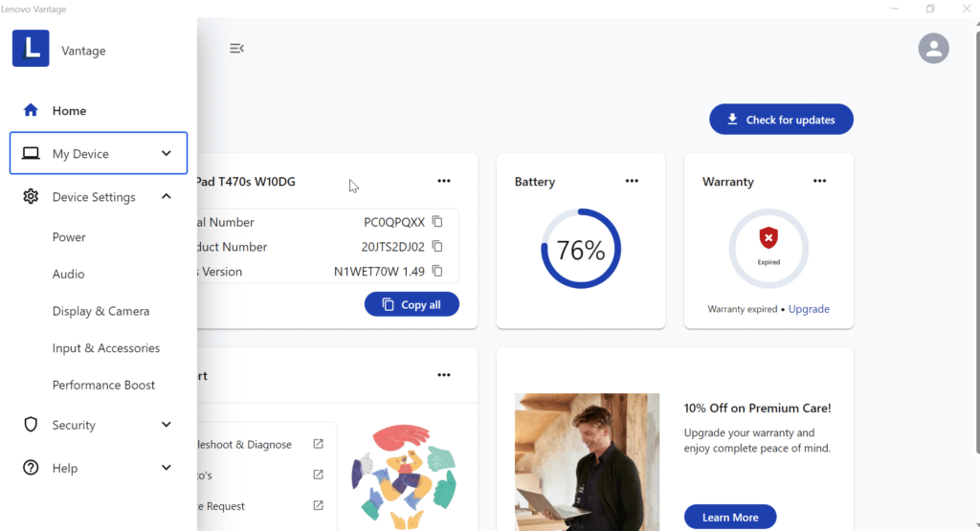
Task: Open Input & Accessories settings
Action: click(x=106, y=348)
